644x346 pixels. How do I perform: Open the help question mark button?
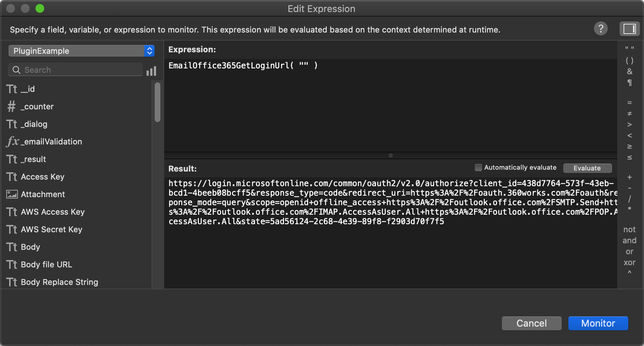click(x=601, y=29)
